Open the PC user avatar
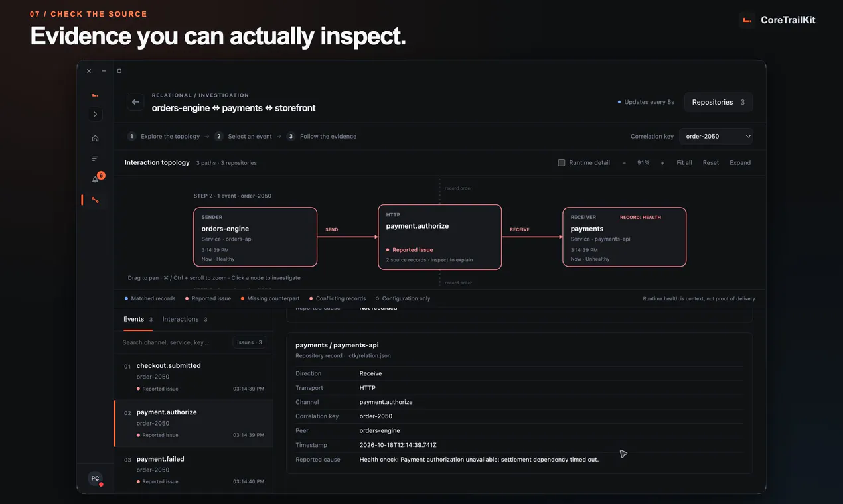The height and width of the screenshot is (504, 843). tap(95, 478)
